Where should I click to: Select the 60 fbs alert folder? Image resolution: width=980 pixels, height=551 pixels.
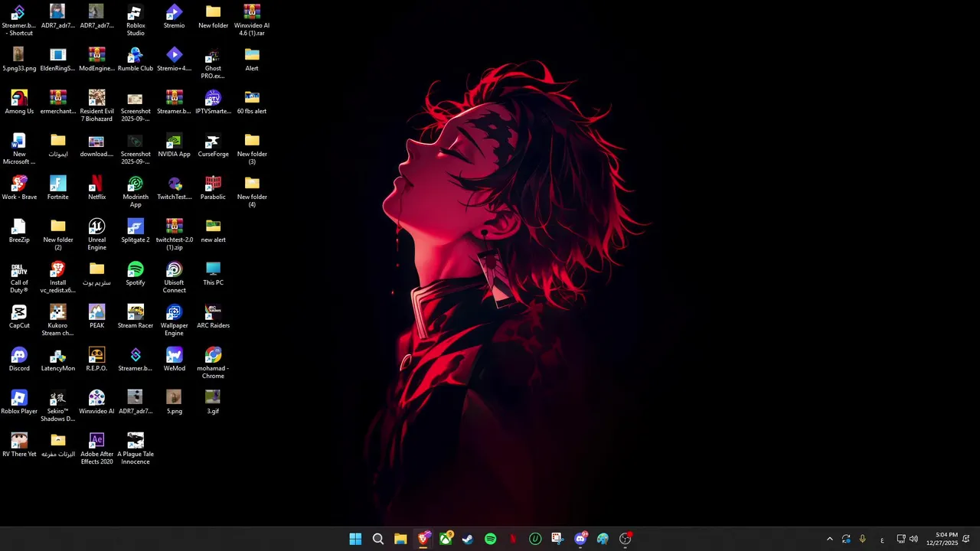(252, 103)
